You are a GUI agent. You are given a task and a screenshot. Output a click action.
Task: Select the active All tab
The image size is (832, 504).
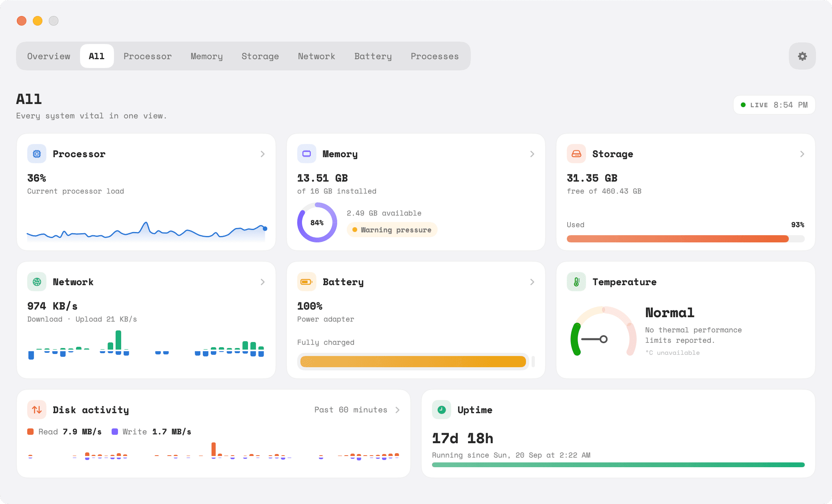click(x=97, y=56)
